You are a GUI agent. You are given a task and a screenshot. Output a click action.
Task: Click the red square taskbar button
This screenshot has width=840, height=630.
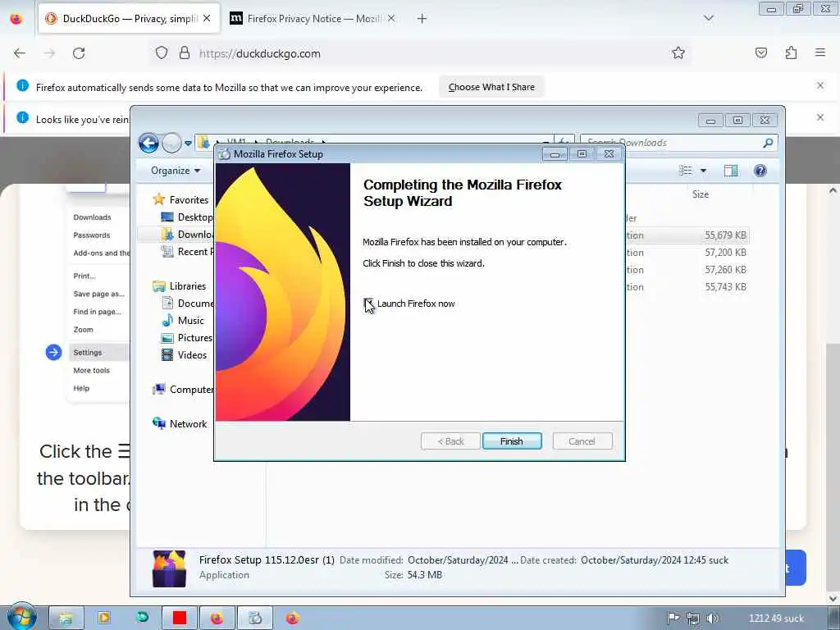180,619
